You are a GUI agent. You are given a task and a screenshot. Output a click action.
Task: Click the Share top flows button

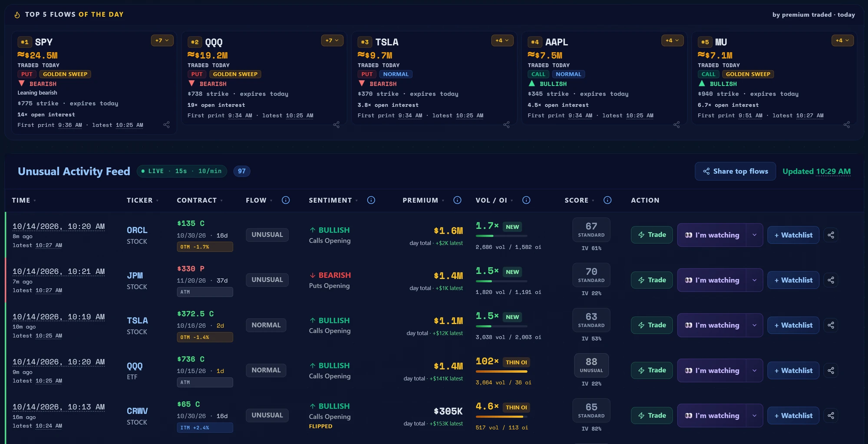(735, 171)
